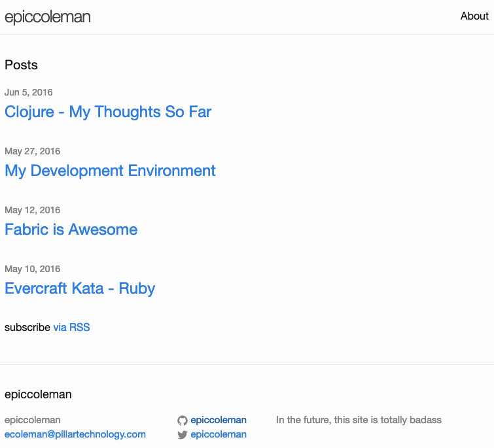Screen dimensions: 494x448
Task: Click the ecoleman@pillartechnology.com email link
Action: tap(75, 434)
